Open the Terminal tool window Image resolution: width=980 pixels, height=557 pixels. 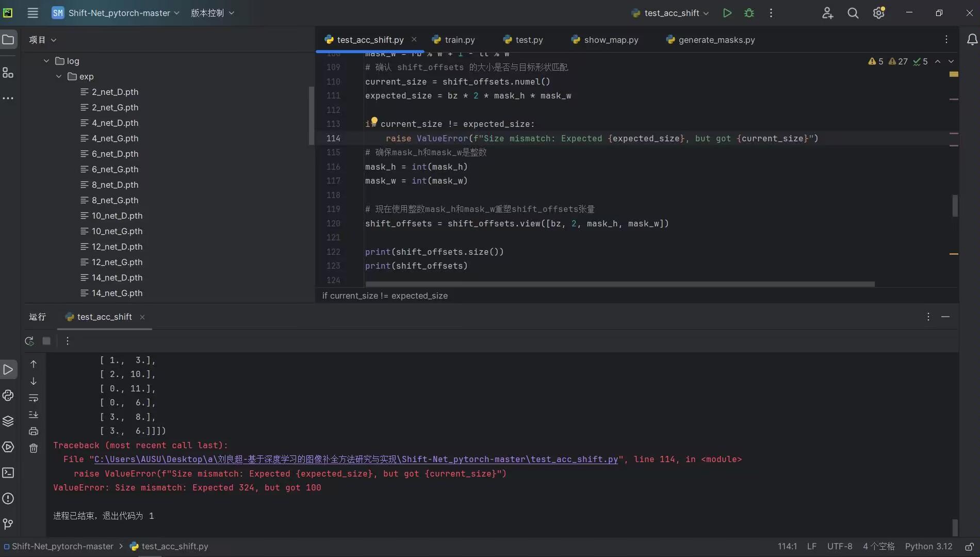coord(8,473)
